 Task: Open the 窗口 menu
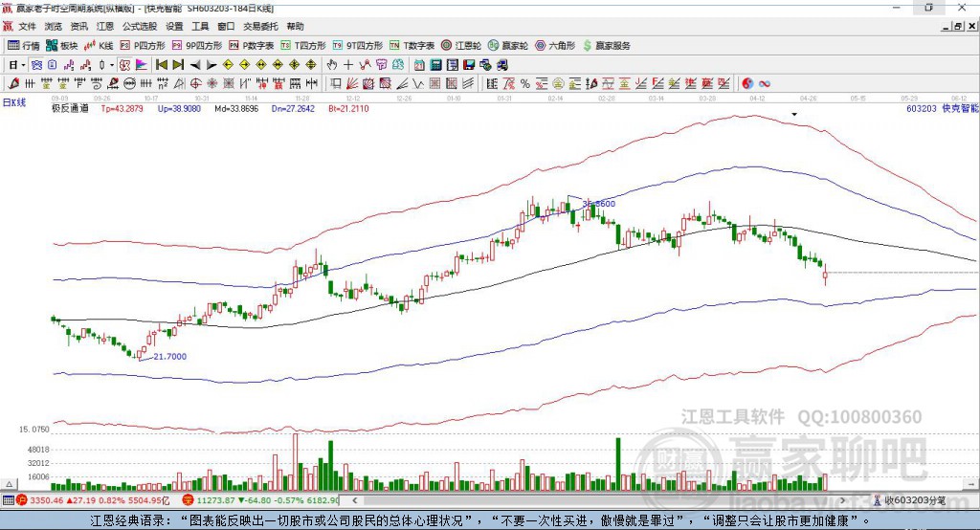pyautogui.click(x=226, y=26)
